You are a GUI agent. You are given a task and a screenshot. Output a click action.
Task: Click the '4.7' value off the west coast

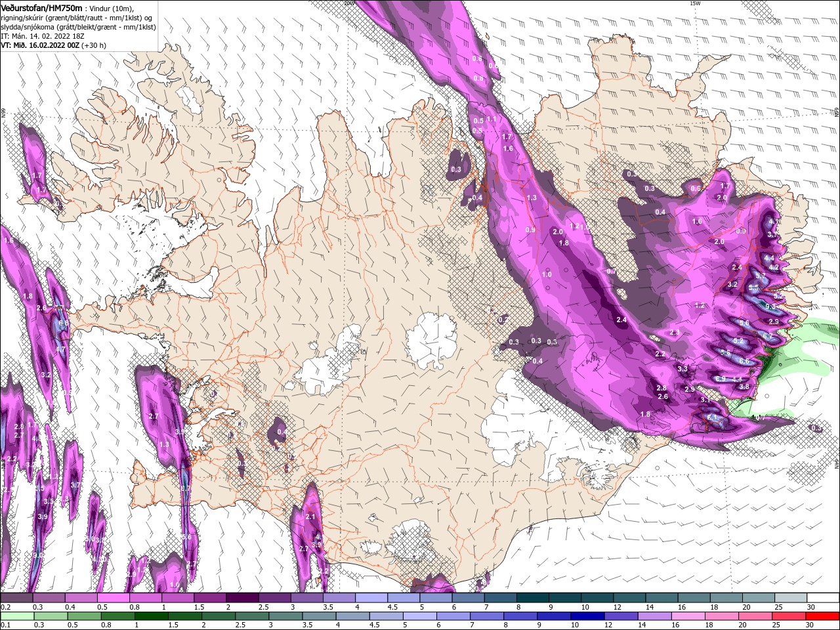click(x=60, y=350)
